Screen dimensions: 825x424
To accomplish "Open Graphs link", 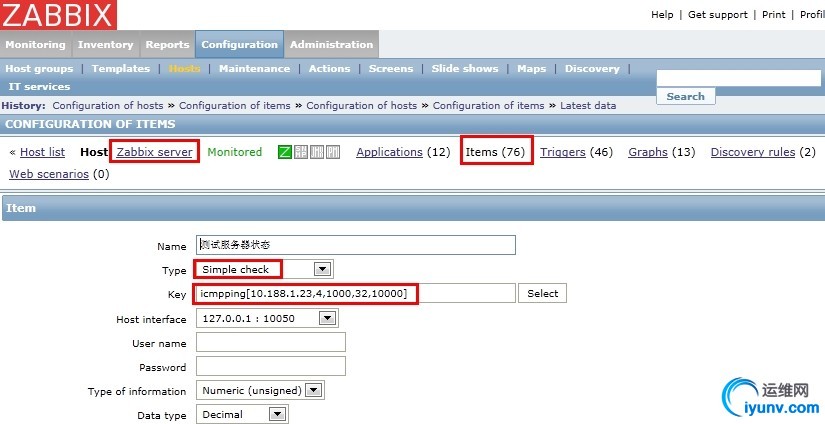I will (648, 152).
